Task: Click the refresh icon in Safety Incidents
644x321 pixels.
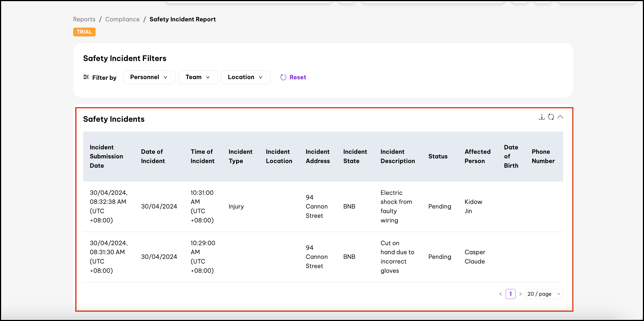Action: point(551,117)
